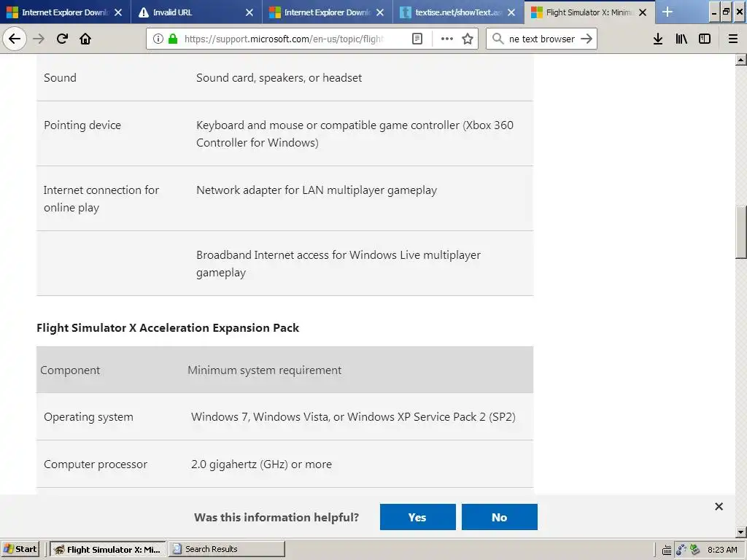Click the 'Operating system' row label
This screenshot has height=560, width=747.
coord(88,416)
